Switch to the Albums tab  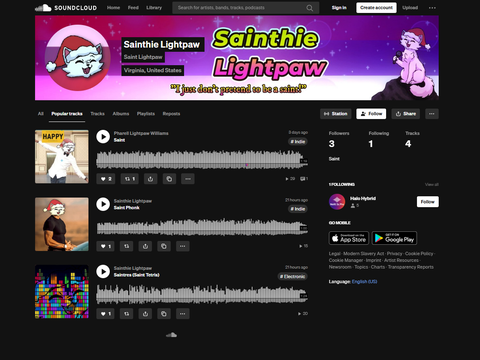(x=121, y=114)
